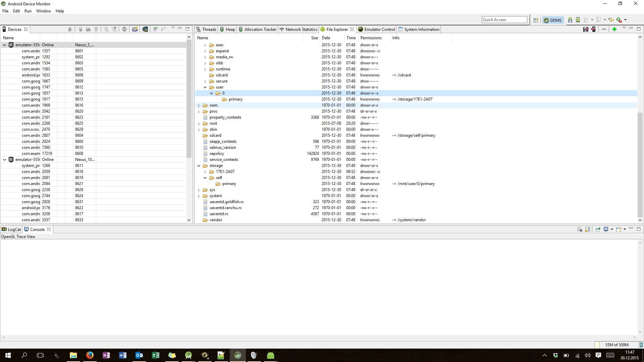Screen dimensions: 644x362
Task: Click the green plus New Folder icon
Action: (614, 29)
